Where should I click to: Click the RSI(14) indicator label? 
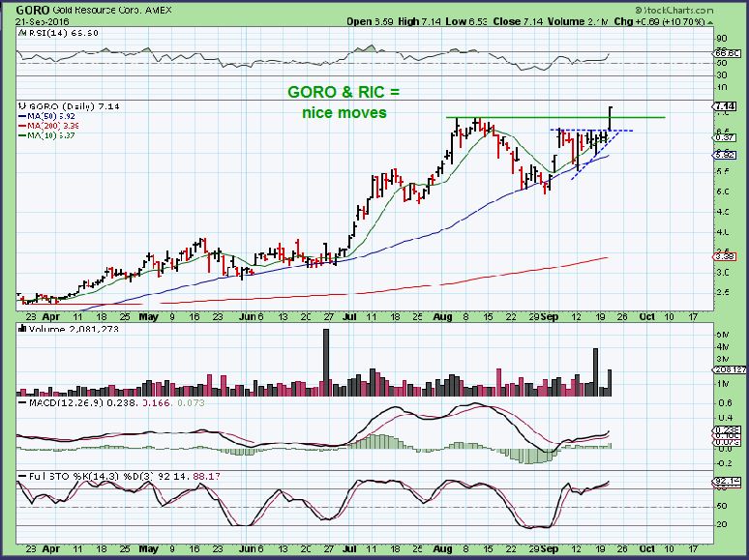(62, 33)
